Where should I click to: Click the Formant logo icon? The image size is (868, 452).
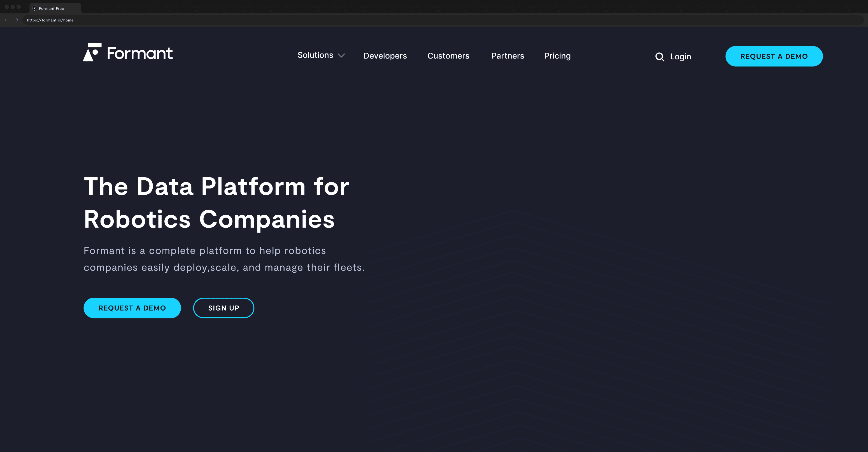click(92, 53)
